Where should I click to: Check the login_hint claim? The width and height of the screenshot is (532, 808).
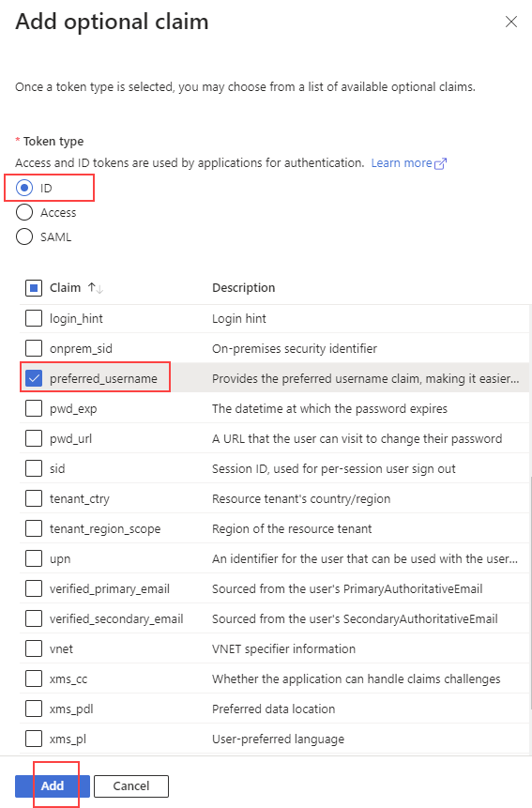tap(34, 318)
